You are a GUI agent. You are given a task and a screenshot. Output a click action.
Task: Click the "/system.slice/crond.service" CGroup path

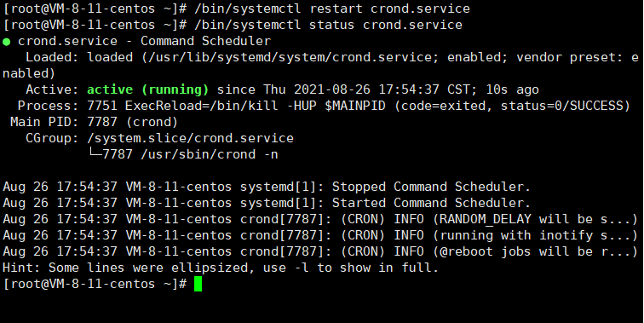pyautogui.click(x=191, y=138)
